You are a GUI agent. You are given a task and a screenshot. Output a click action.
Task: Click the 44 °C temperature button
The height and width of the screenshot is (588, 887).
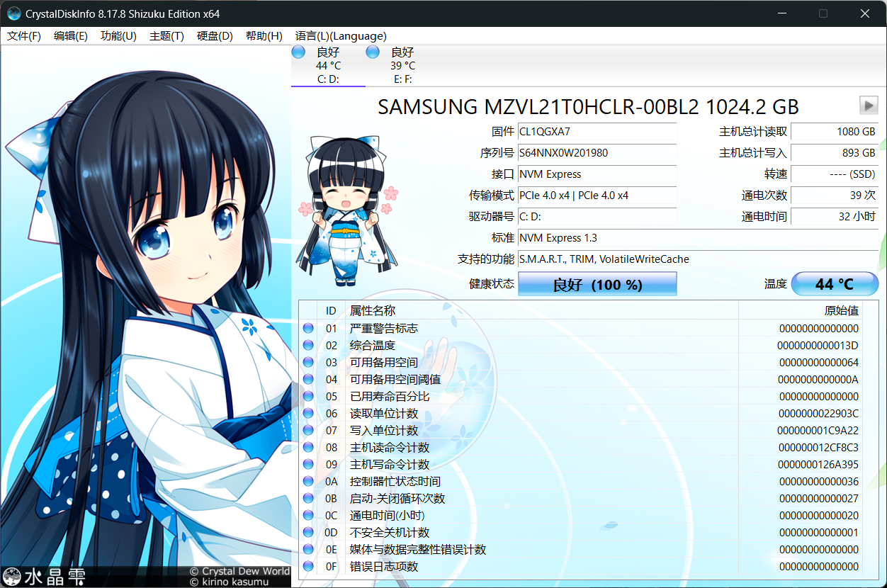[x=835, y=284]
